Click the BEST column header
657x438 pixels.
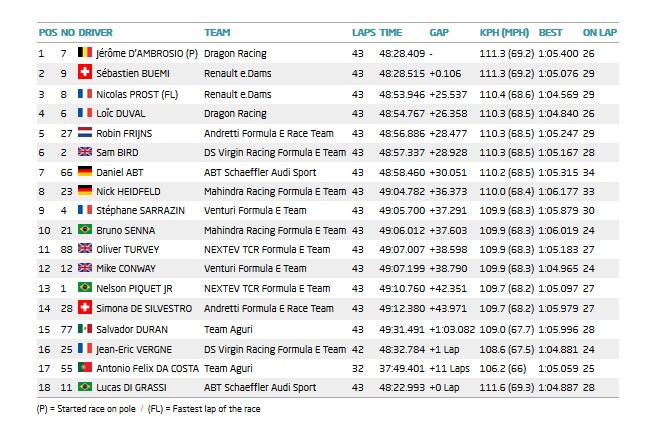coord(551,33)
